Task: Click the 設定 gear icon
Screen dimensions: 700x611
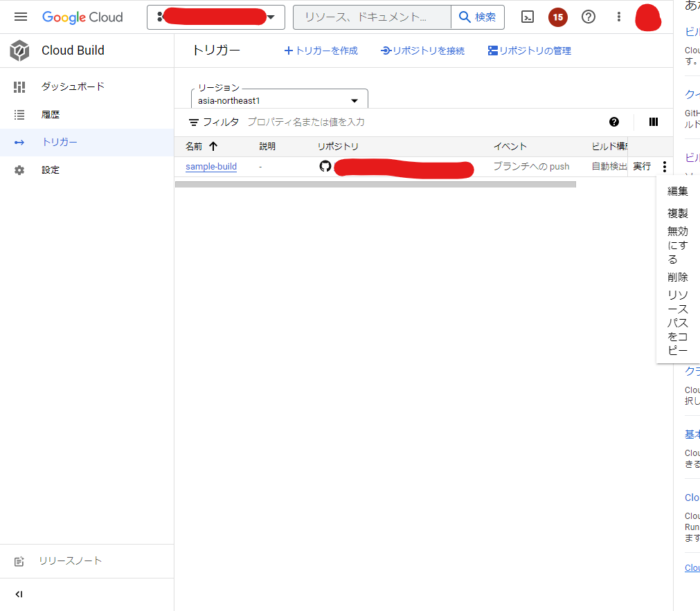Action: 19,170
